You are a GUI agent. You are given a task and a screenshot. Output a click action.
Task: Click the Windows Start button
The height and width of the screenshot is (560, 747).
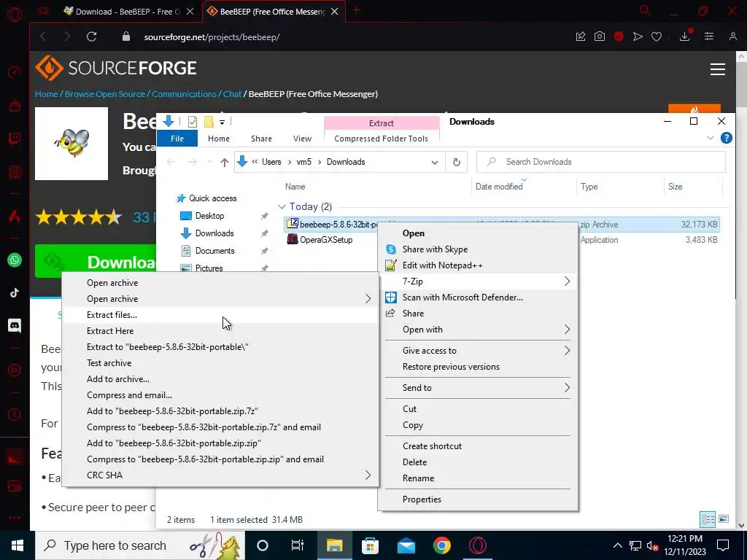(18, 545)
